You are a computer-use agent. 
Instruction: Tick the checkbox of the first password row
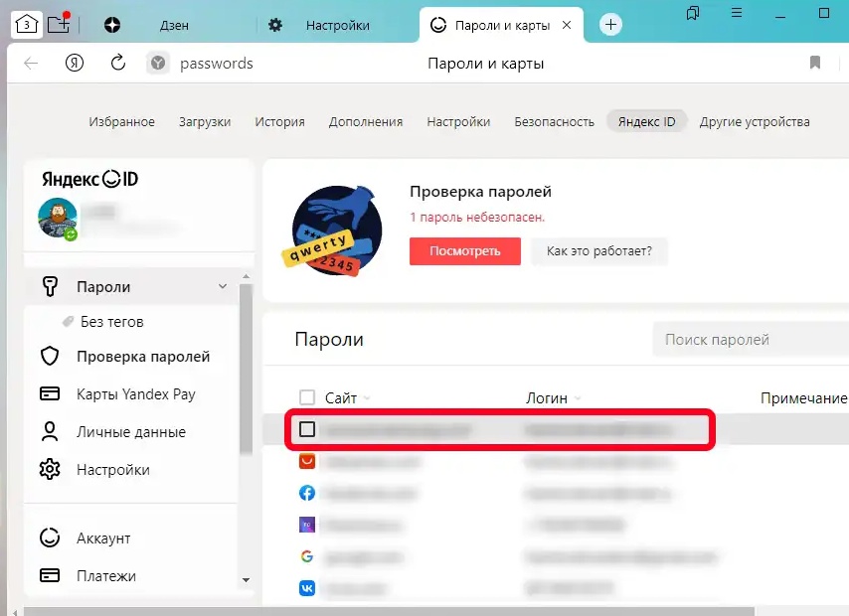click(x=307, y=429)
